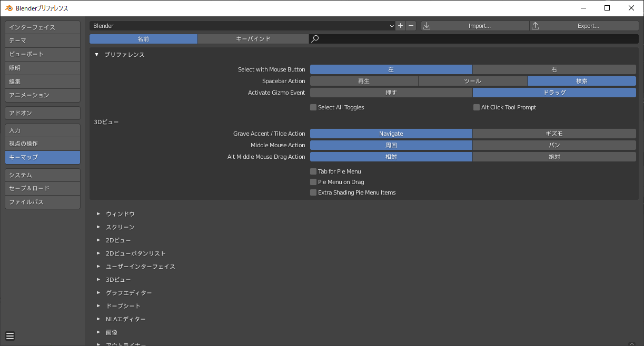Enable Tab for Pie Menu checkbox
The height and width of the screenshot is (346, 644).
pos(313,171)
